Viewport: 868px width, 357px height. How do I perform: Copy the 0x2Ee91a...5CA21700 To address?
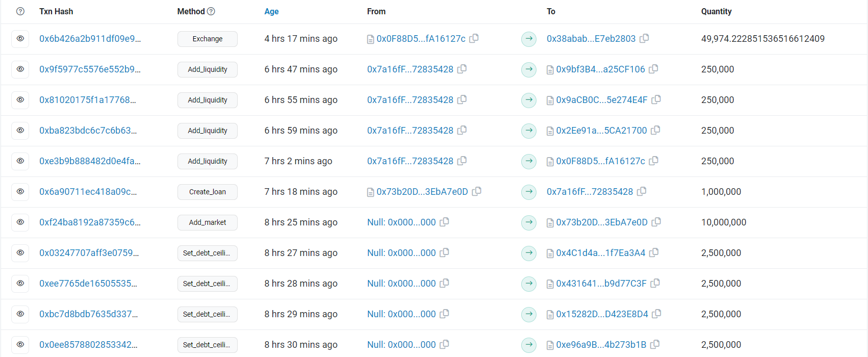pyautogui.click(x=655, y=130)
